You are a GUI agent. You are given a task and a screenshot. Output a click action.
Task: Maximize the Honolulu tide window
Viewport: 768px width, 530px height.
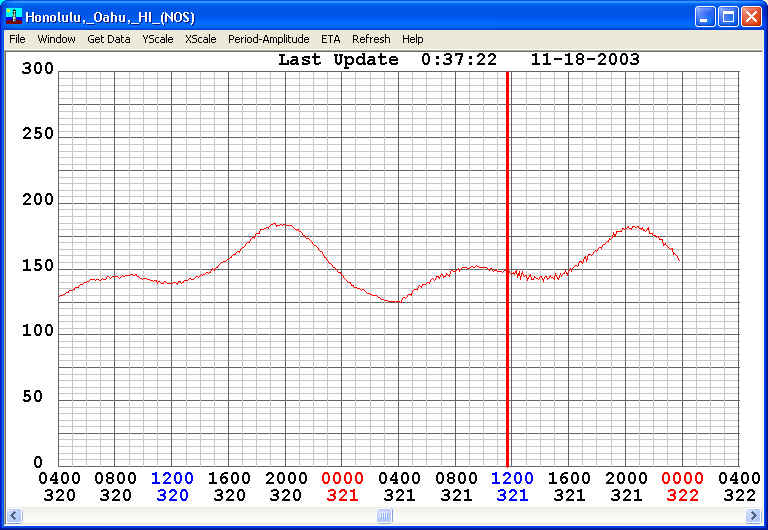tap(728, 17)
